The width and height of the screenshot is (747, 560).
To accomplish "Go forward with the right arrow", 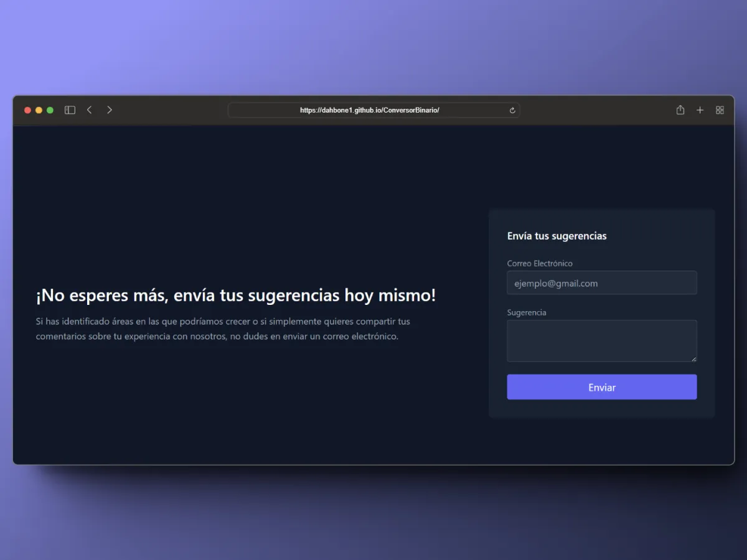I will pyautogui.click(x=110, y=110).
